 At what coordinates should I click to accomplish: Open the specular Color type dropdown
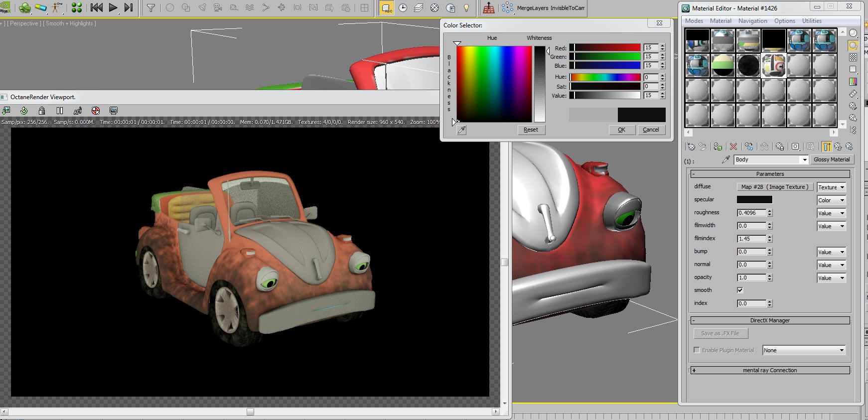[x=832, y=200]
